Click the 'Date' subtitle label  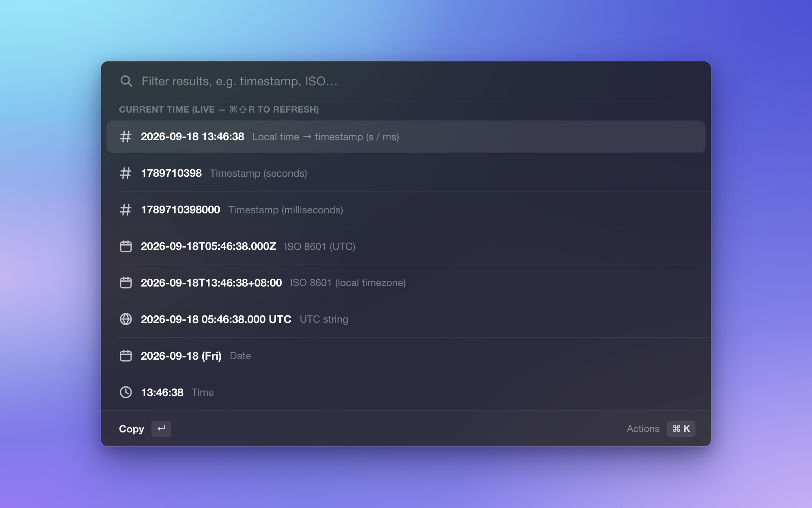click(240, 356)
